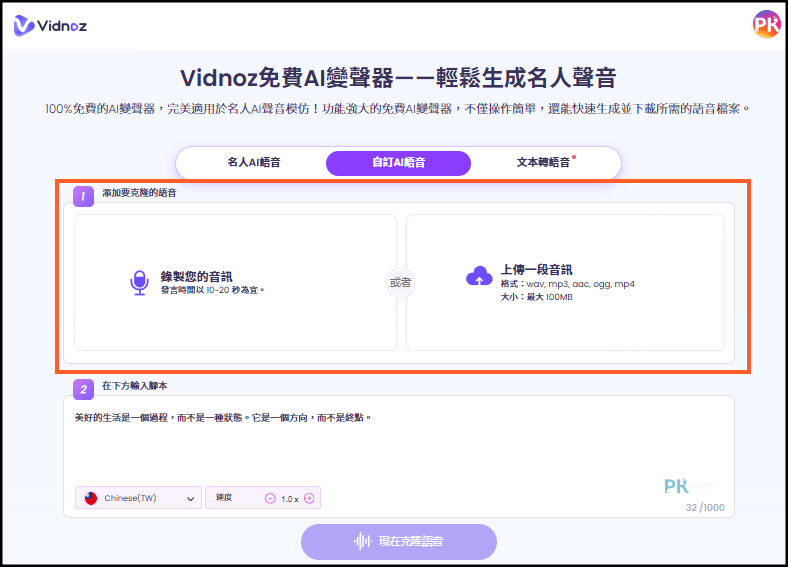The image size is (788, 567).
Task: Click the page title Vidnoz免費AI變聲器
Action: click(399, 78)
